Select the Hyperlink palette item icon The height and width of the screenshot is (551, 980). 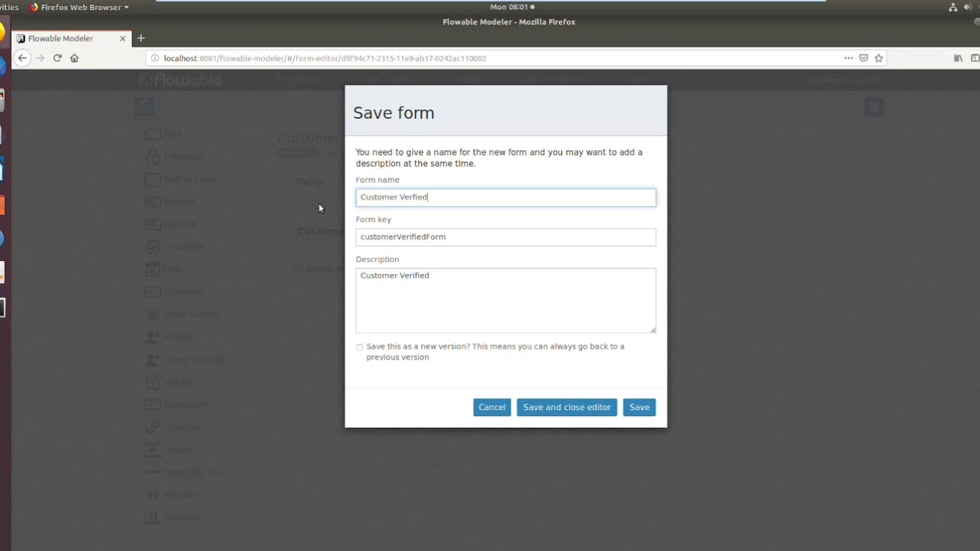point(152,427)
